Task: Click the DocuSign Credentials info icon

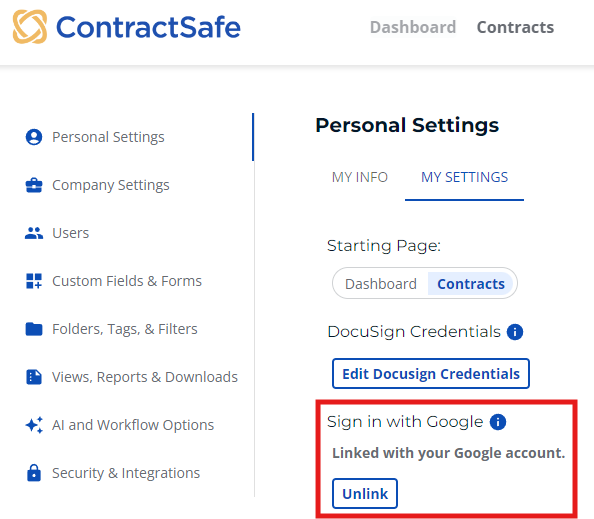Action: [515, 332]
